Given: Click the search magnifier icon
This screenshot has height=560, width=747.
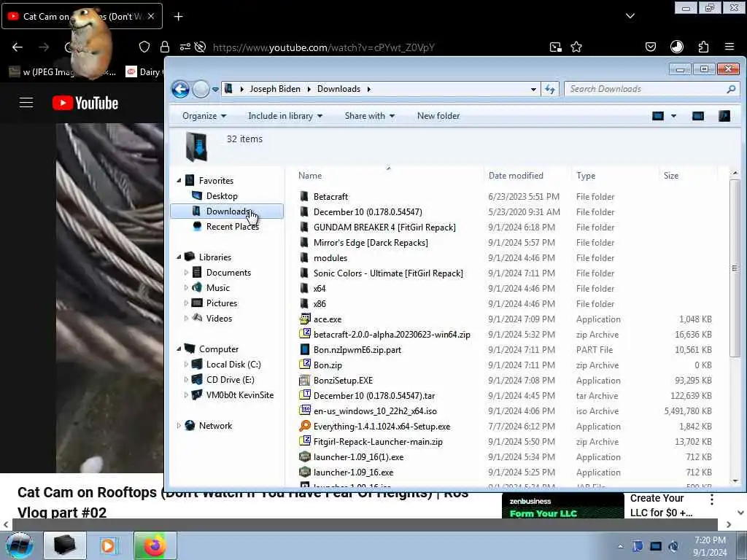Looking at the screenshot, I should 731,89.
